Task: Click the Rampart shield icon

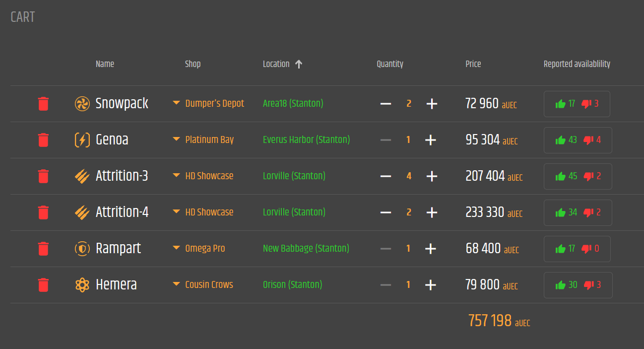Action: (x=82, y=248)
